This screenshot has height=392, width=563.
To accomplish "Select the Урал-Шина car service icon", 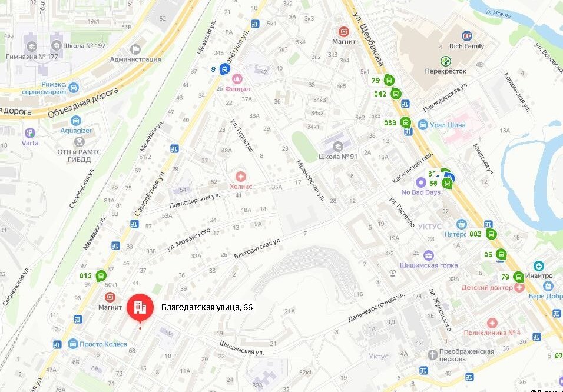I will click(423, 125).
